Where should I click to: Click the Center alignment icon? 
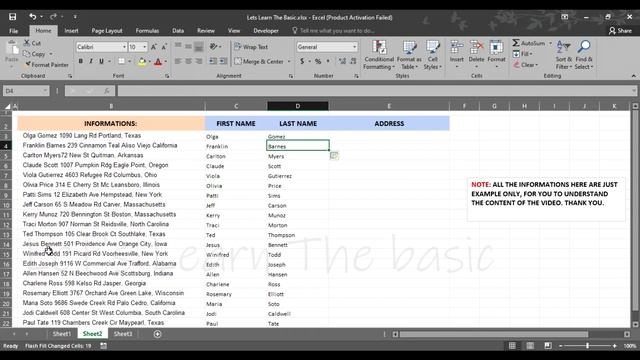point(189,61)
